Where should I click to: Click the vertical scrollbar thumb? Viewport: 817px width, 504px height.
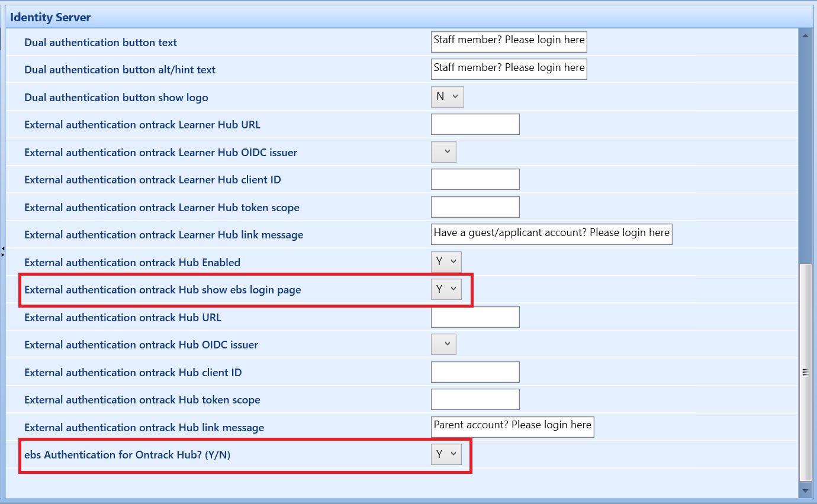click(x=805, y=372)
